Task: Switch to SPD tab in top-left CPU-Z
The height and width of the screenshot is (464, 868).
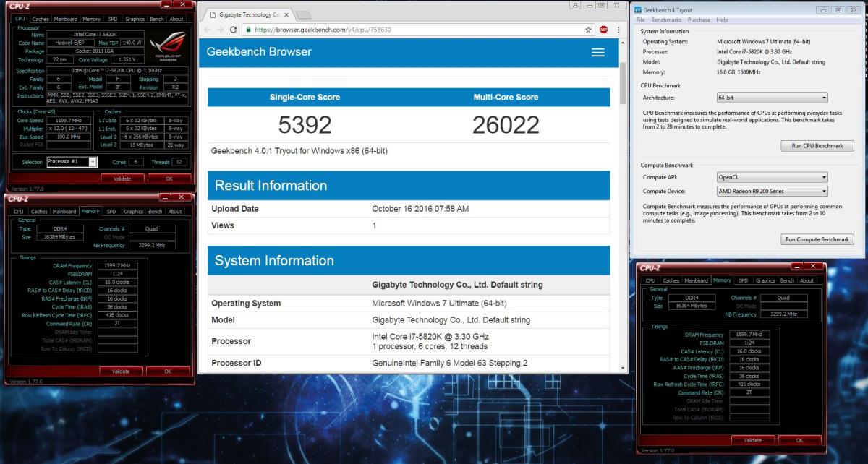Action: pos(111,19)
